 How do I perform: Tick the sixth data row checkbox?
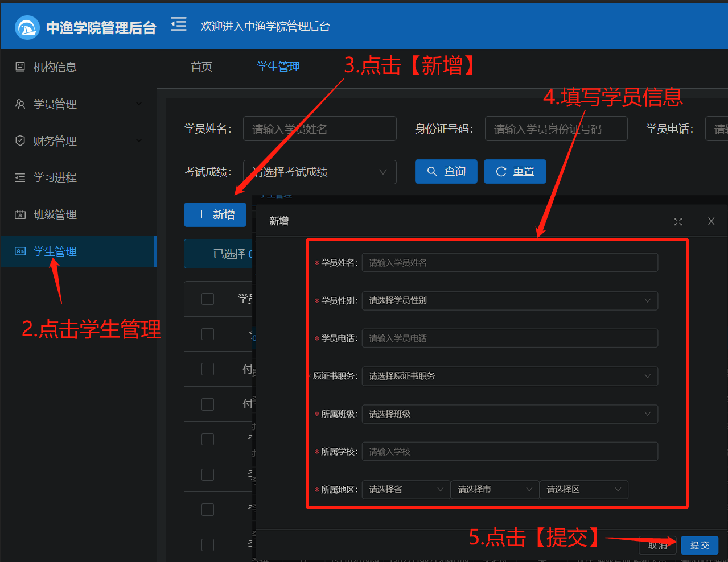[208, 510]
